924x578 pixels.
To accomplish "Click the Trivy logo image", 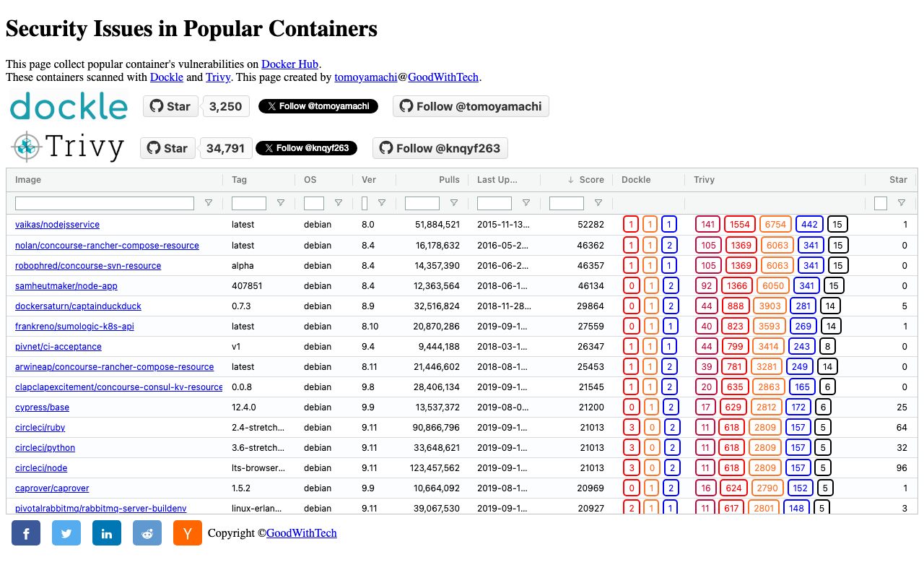I will [x=67, y=147].
